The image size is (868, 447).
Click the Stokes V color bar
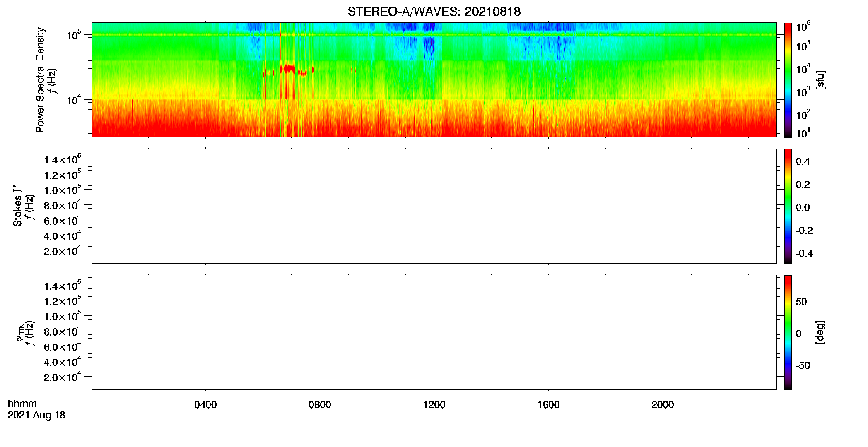click(x=788, y=206)
